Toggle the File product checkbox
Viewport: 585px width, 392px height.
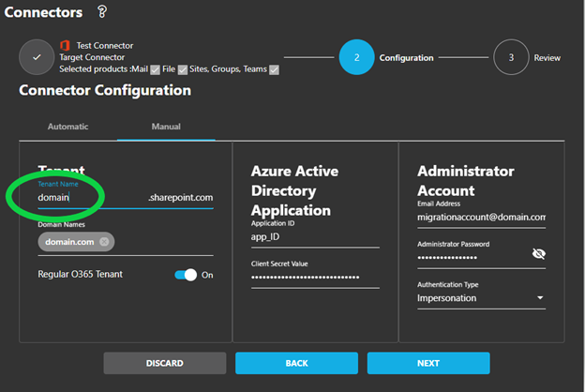click(x=183, y=69)
